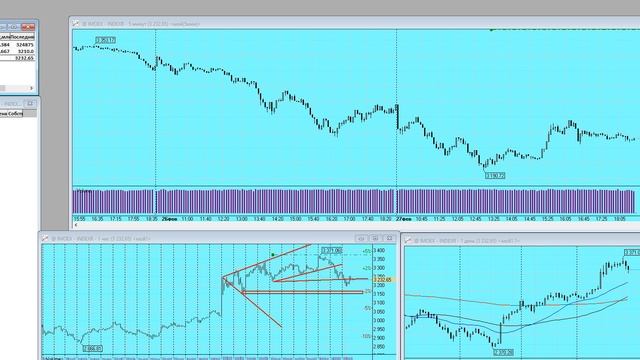Select the descending red trend line on the hourly chart
Image resolution: width=640 pixels, height=360 pixels.
(x=252, y=302)
